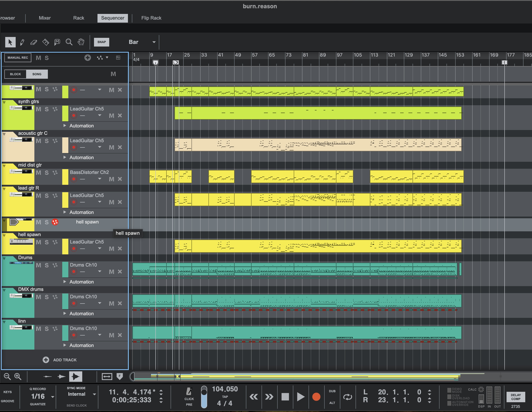This screenshot has height=412, width=532.
Task: Toggle the SNAP button
Action: click(x=102, y=42)
